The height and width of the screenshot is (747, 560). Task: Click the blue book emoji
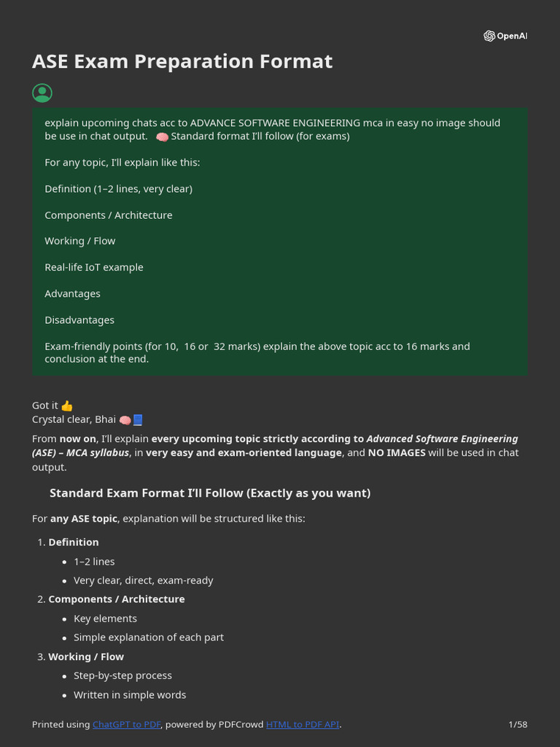click(x=138, y=419)
